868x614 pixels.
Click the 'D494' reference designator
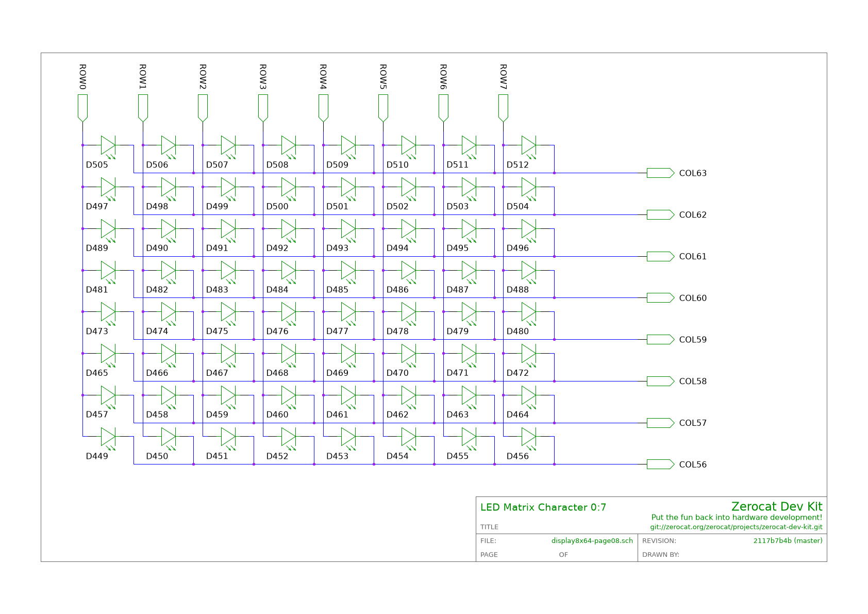(x=397, y=248)
